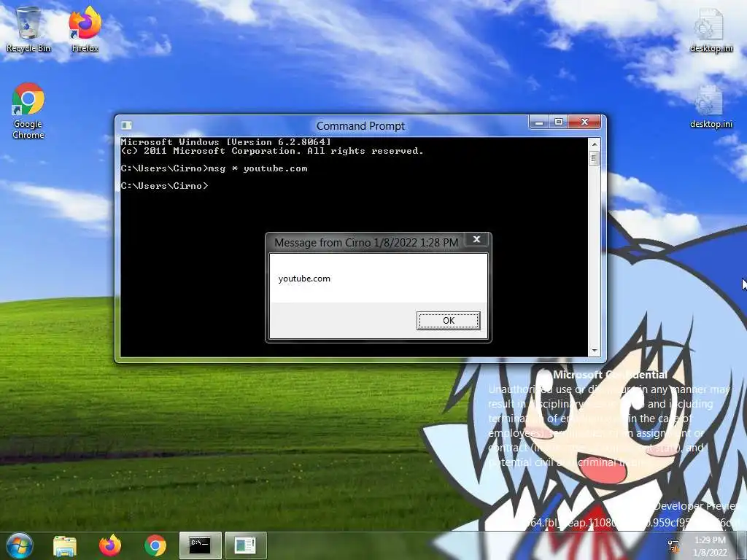Launch Firefox from the taskbar
747x560 pixels.
click(x=110, y=545)
